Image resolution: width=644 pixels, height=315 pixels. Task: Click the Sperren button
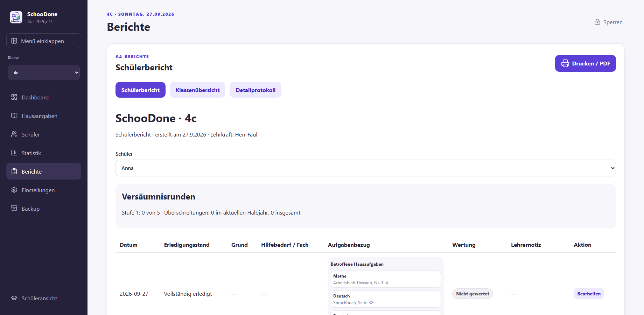609,22
